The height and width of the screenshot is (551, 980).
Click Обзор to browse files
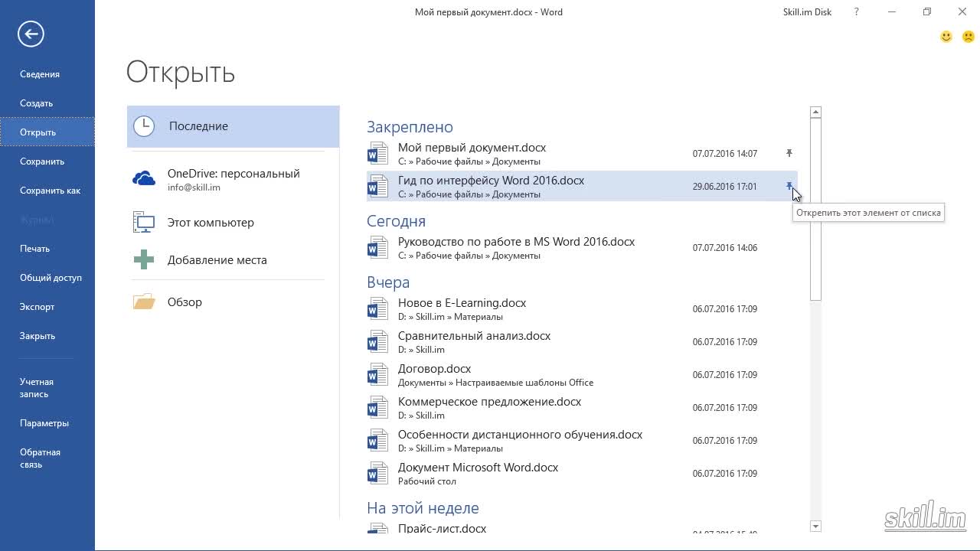(233, 302)
